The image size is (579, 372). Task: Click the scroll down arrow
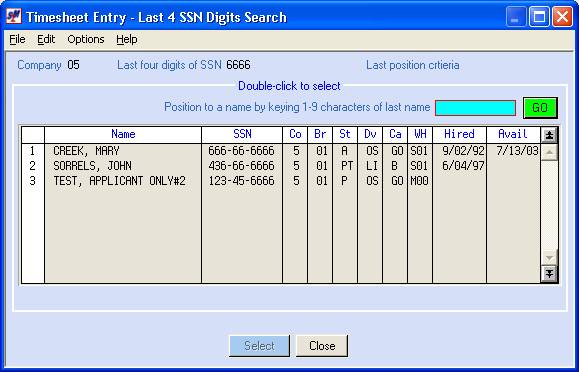549,257
